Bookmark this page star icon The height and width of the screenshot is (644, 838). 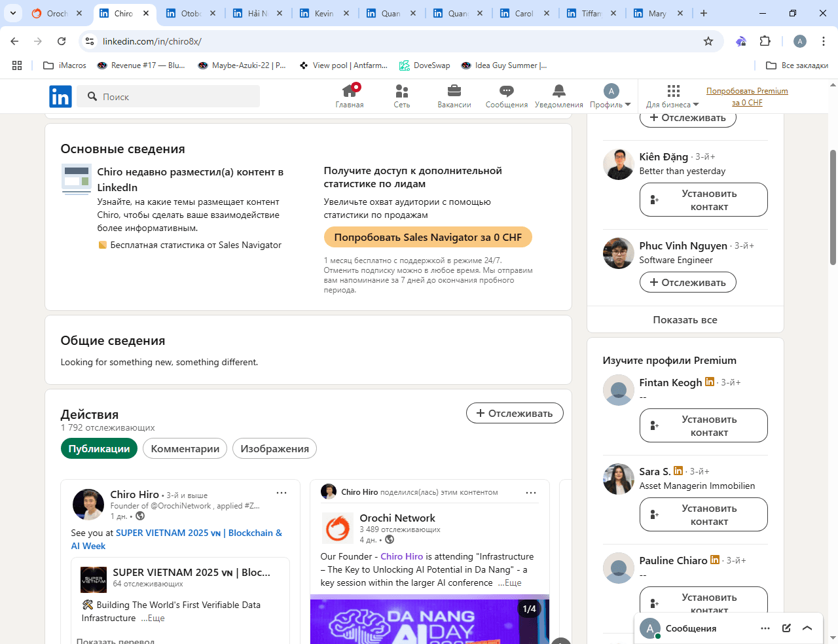click(x=708, y=41)
